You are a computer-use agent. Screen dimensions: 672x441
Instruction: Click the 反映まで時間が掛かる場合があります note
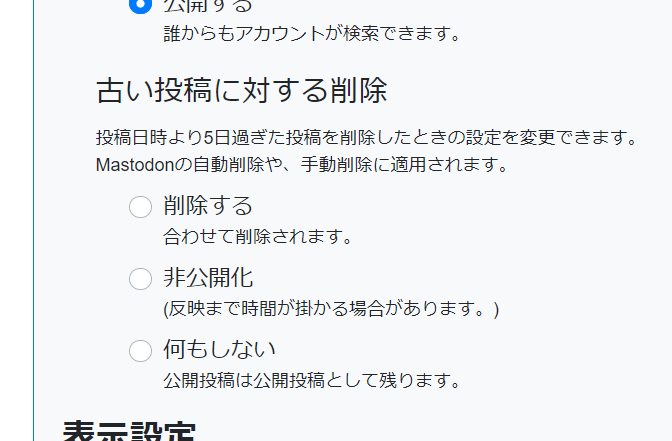click(x=331, y=309)
